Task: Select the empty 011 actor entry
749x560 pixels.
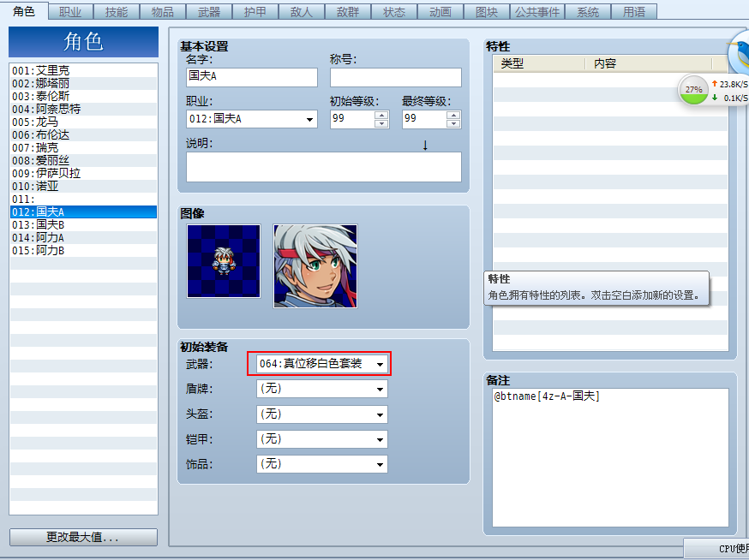Action: pyautogui.click(x=84, y=199)
